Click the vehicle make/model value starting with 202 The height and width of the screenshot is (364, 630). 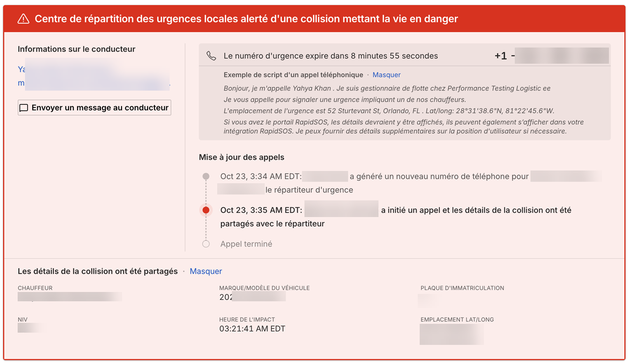tap(252, 297)
